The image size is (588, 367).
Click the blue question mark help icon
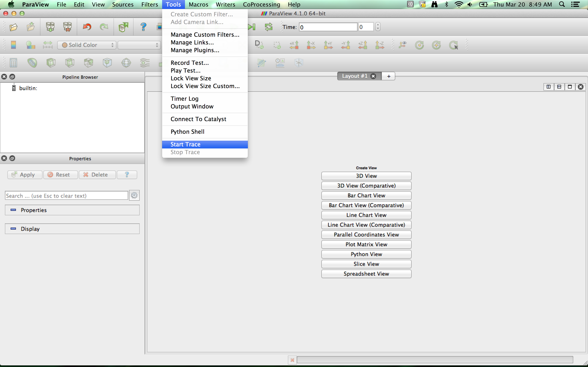click(143, 27)
